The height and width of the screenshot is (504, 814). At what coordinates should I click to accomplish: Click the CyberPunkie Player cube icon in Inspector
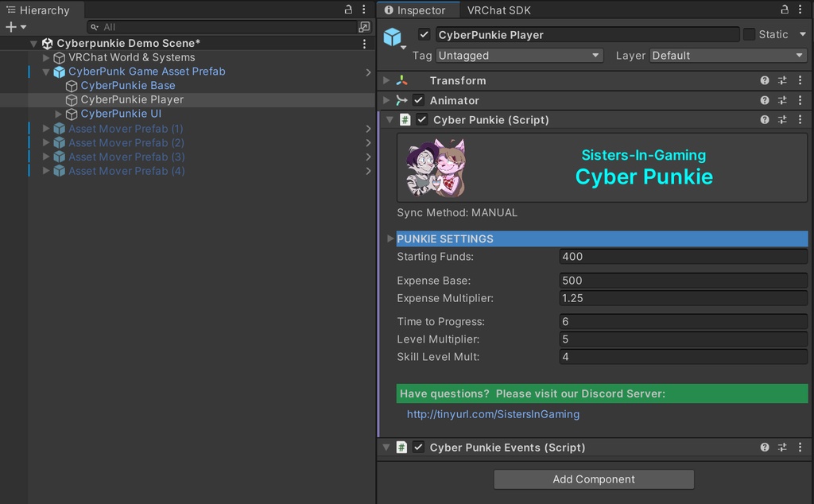point(392,35)
